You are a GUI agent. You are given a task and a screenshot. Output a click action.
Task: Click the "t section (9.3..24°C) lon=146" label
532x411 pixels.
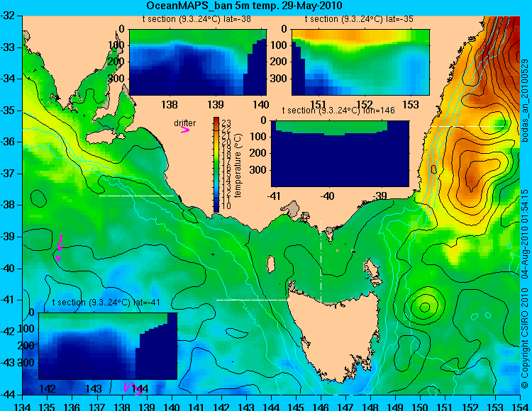pyautogui.click(x=338, y=111)
